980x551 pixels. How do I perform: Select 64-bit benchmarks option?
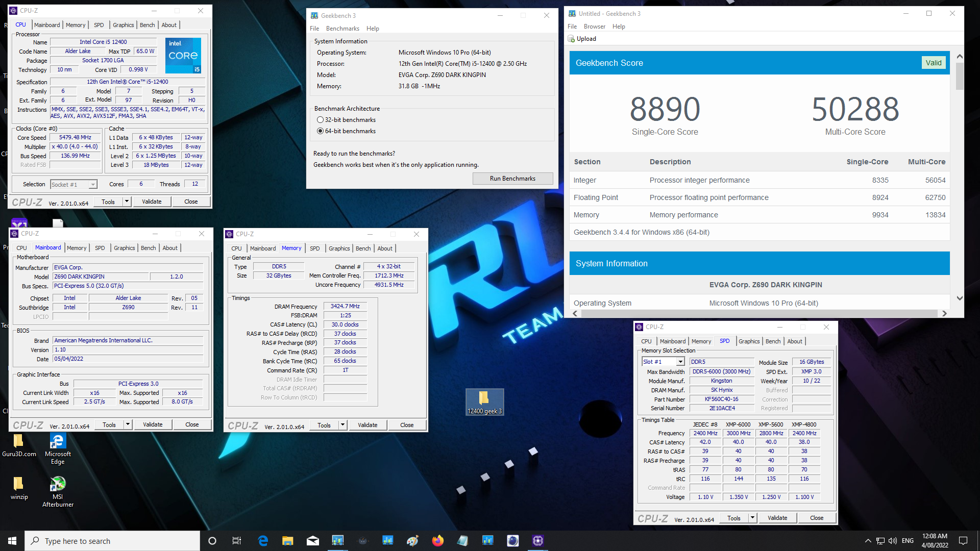[x=320, y=131]
